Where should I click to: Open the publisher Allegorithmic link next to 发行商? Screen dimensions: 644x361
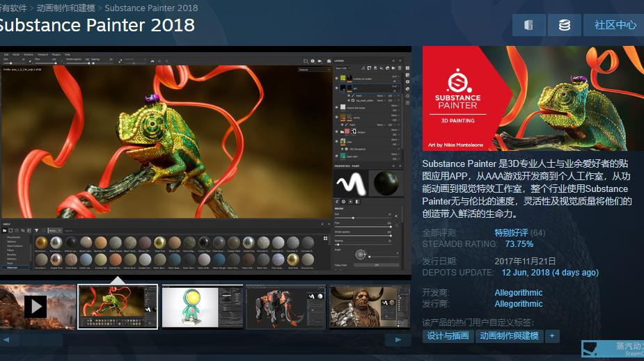coord(518,303)
